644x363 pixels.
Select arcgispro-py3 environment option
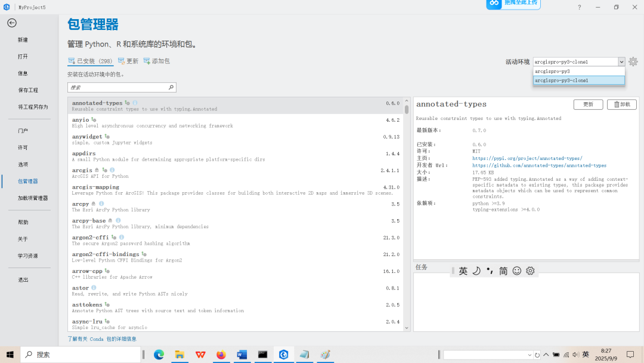[578, 71]
